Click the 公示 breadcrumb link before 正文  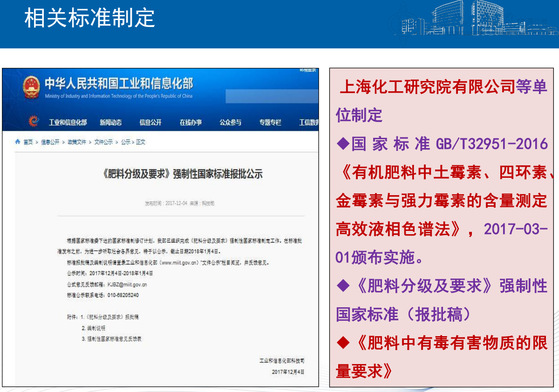pyautogui.click(x=125, y=142)
